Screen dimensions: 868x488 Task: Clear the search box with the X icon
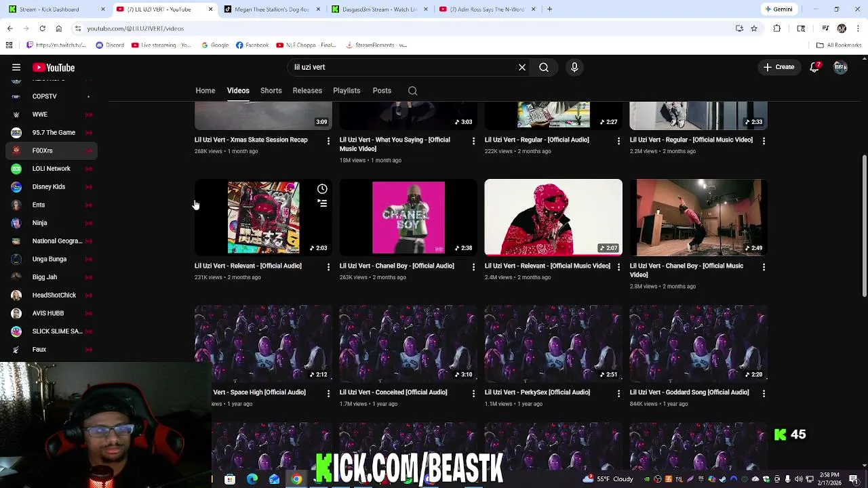click(x=522, y=67)
